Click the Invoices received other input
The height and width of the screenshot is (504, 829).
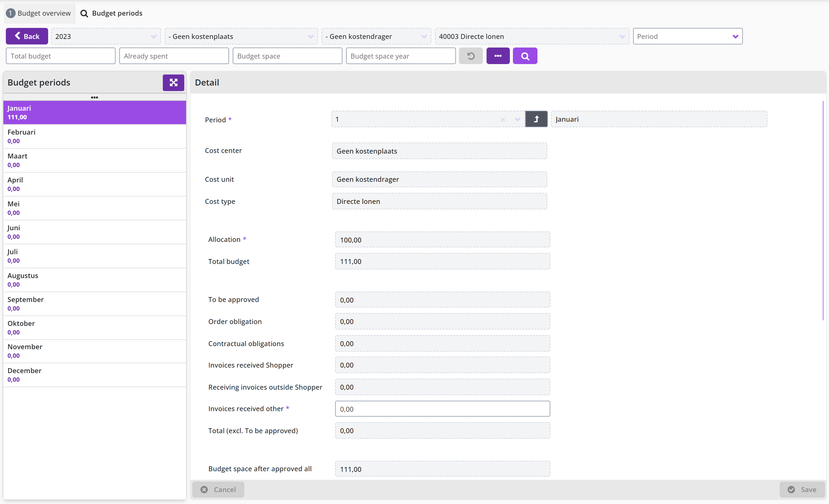(x=442, y=409)
